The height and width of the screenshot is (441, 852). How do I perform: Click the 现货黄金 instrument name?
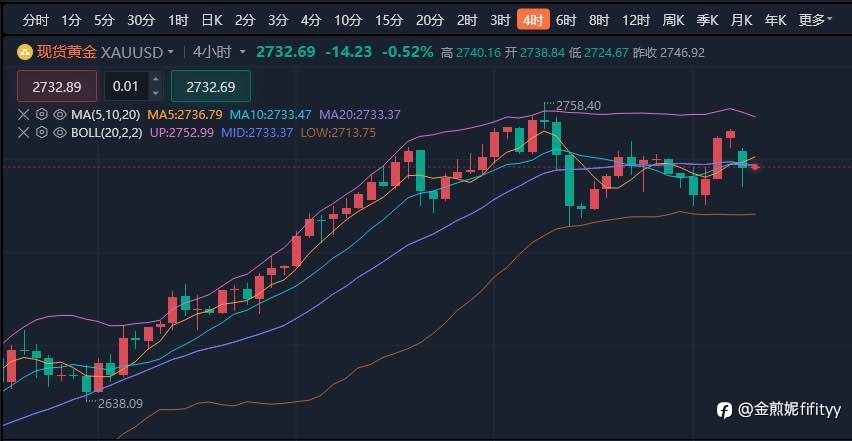67,53
